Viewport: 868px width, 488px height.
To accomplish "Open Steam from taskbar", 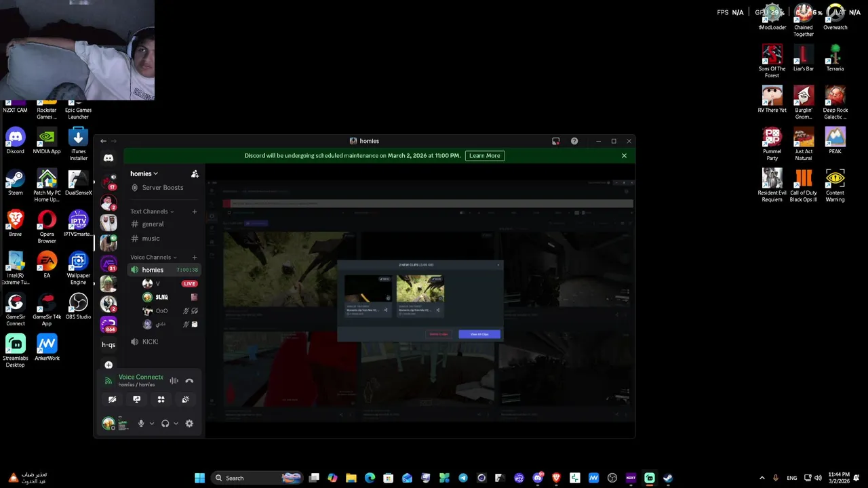I will point(668,478).
